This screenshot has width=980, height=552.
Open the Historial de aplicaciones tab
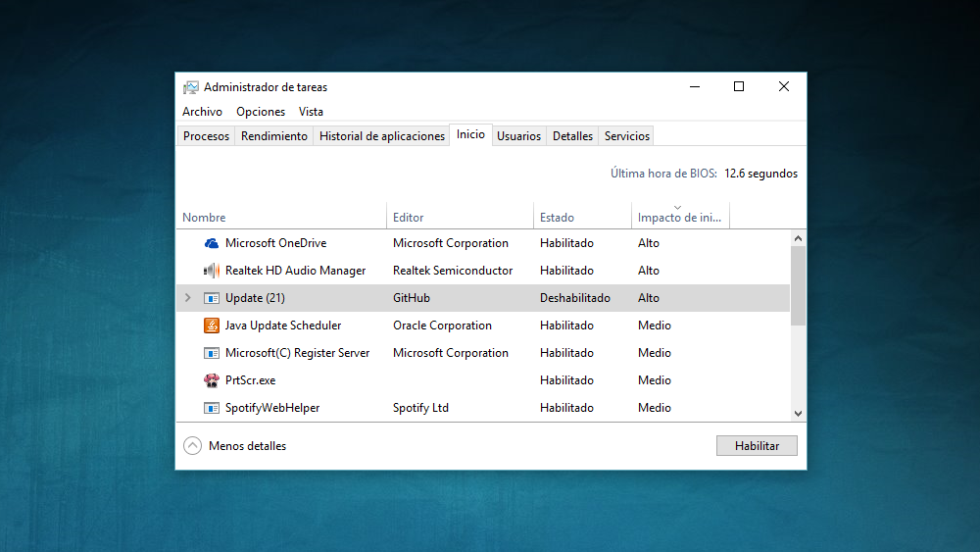pos(382,136)
